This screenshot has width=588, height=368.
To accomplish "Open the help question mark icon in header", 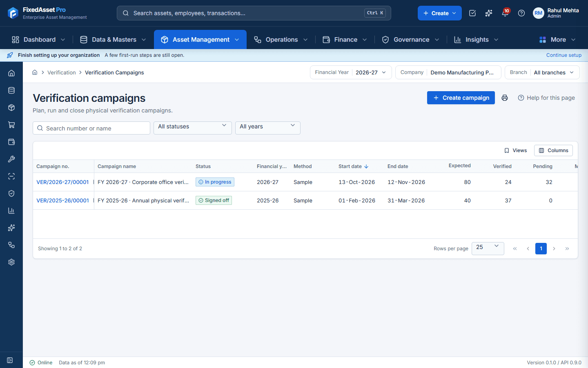I will pos(521,13).
